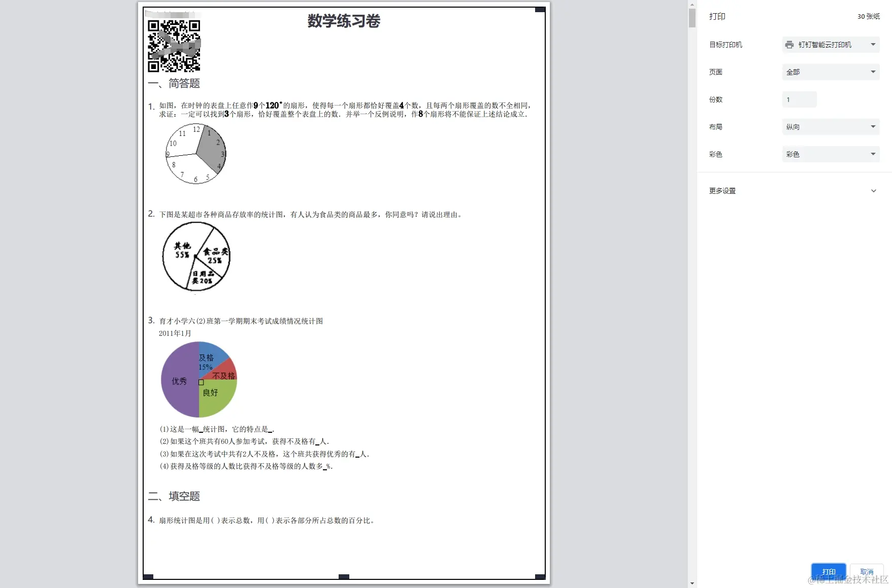Click inside the 份数 copies input field
The height and width of the screenshot is (588, 892).
(799, 99)
